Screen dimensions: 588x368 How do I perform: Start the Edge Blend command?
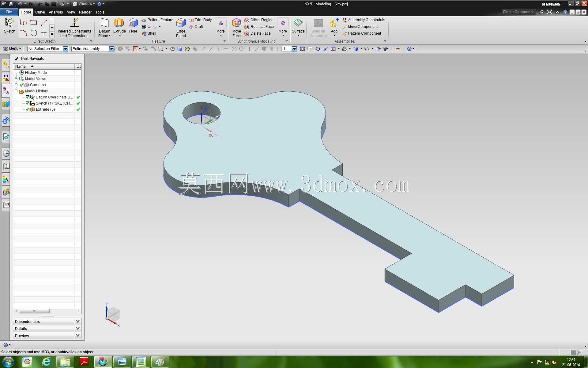(181, 28)
